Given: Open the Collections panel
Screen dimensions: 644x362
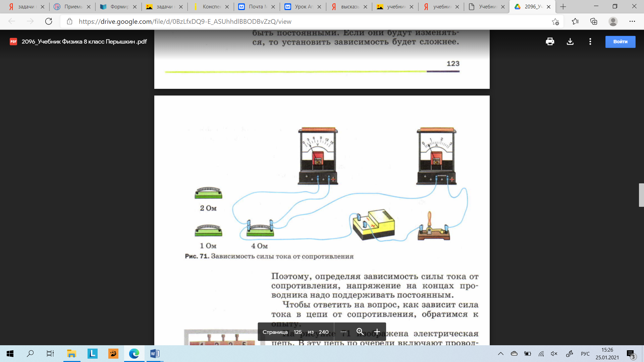Looking at the screenshot, I should 594,21.
